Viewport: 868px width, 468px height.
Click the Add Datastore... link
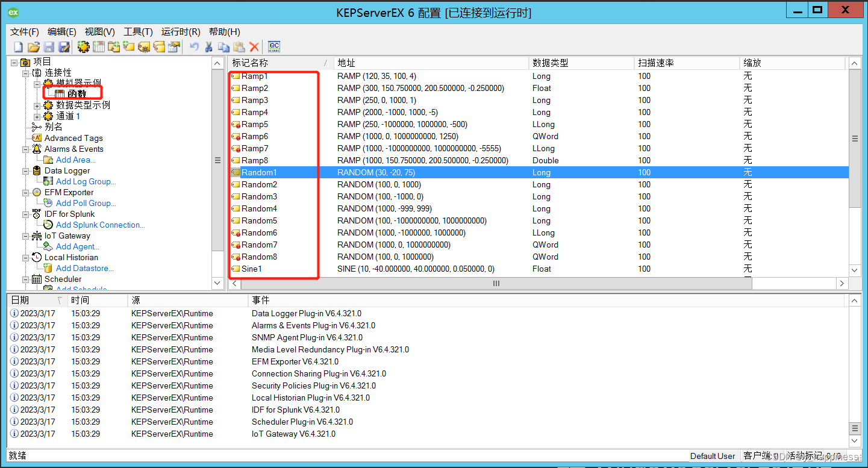pos(85,268)
